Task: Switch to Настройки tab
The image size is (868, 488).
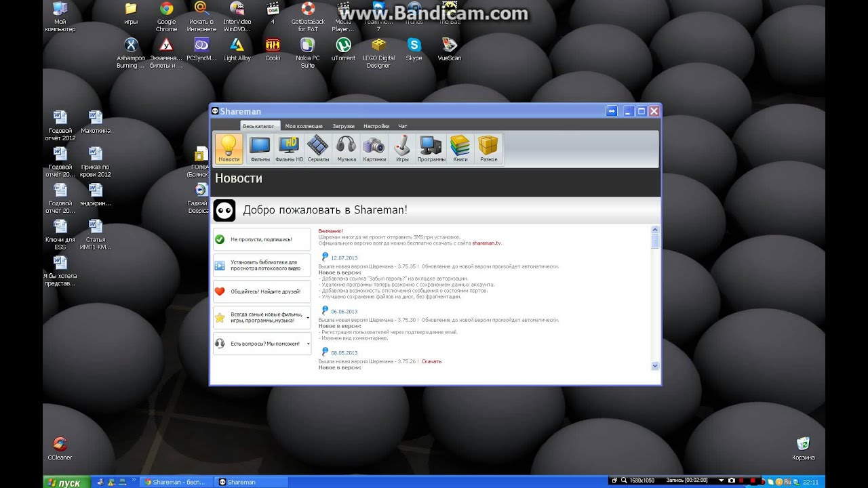Action: click(x=376, y=126)
